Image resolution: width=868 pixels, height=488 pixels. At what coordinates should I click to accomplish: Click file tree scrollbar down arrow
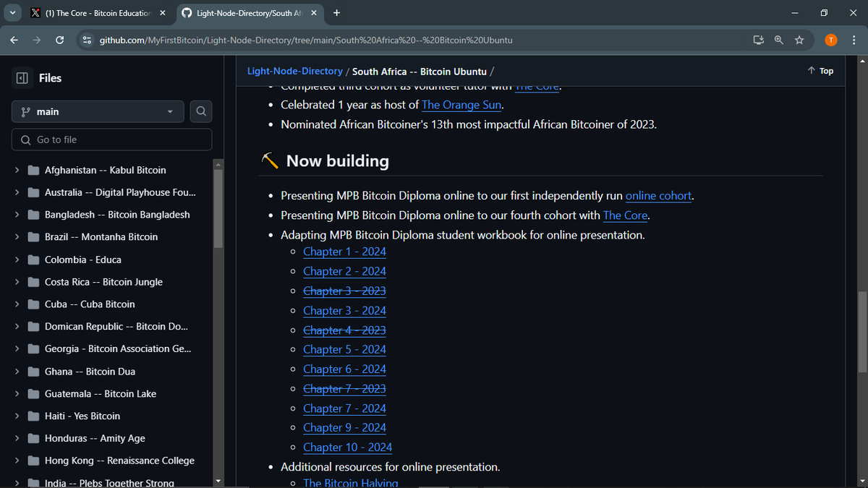point(218,481)
